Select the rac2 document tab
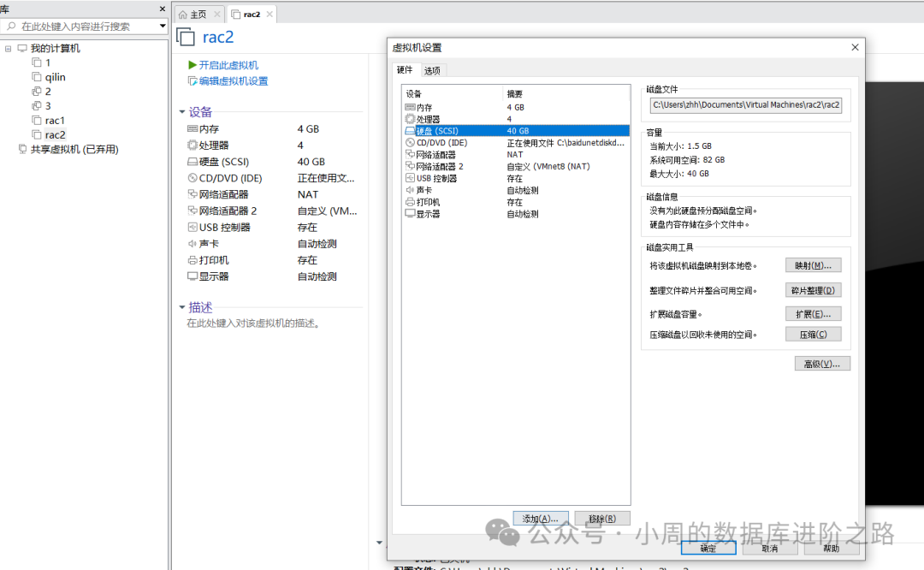The height and width of the screenshot is (570, 924). coord(252,15)
